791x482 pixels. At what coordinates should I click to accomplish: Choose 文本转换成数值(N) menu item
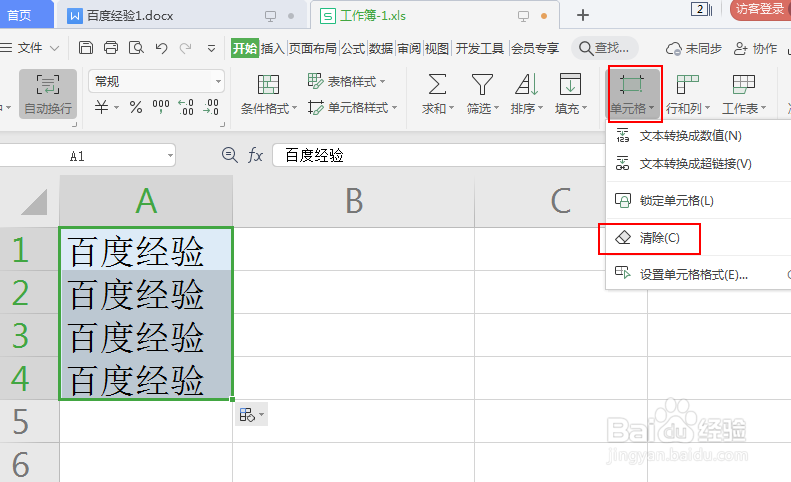[698, 136]
